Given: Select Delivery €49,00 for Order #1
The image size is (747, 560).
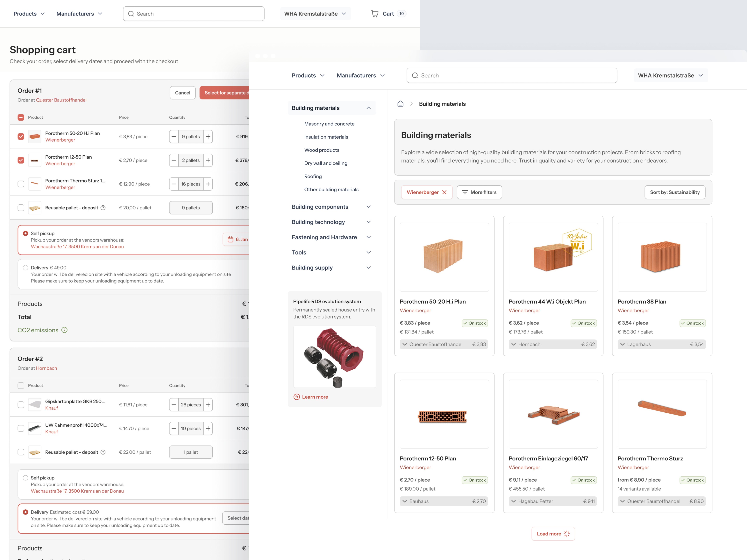Looking at the screenshot, I should click(25, 268).
